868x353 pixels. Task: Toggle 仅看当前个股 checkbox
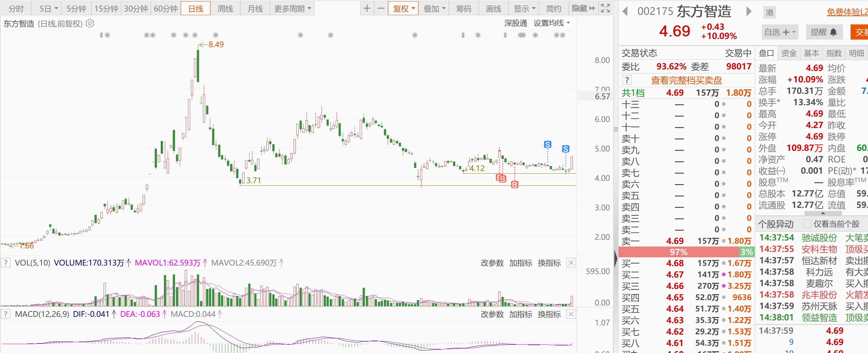[807, 224]
